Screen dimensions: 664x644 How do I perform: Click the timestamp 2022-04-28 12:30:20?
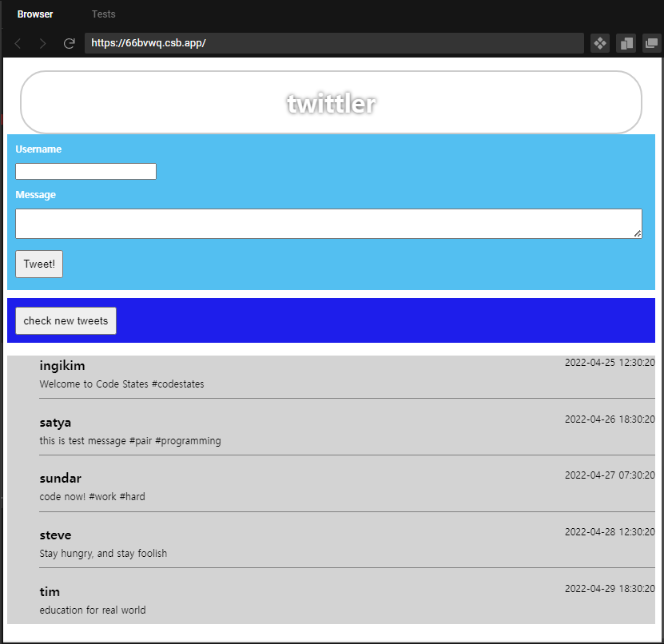point(610,532)
